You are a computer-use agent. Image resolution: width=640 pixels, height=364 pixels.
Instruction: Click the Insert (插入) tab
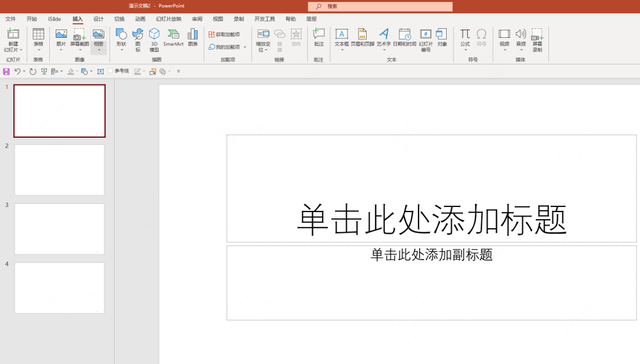[x=78, y=19]
